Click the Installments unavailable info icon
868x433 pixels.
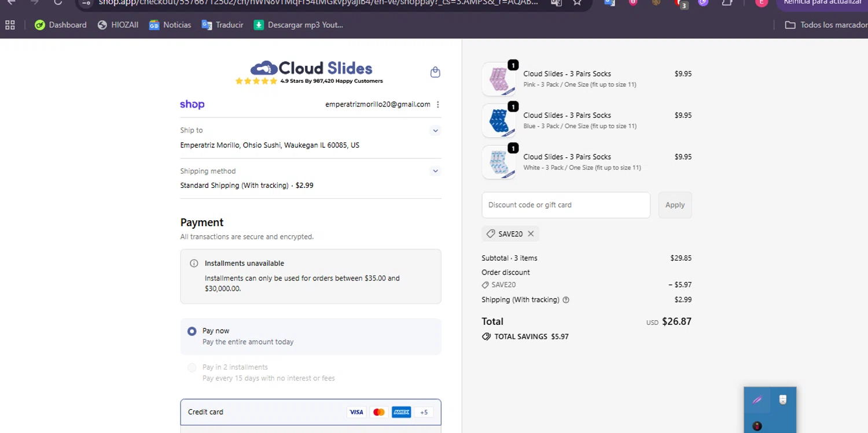(194, 264)
